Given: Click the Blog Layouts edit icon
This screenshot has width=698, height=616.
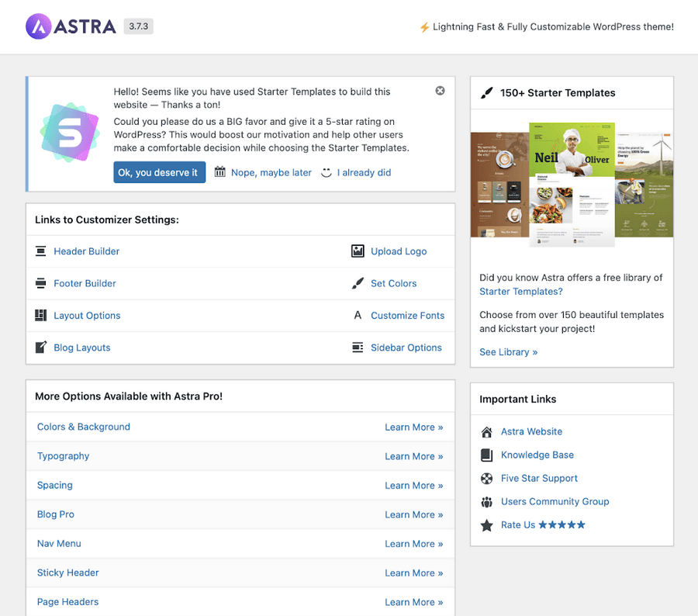Looking at the screenshot, I should (41, 348).
